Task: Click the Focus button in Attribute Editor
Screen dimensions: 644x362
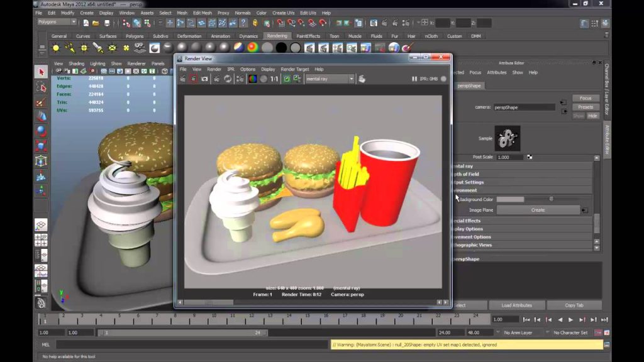Action: click(586, 99)
